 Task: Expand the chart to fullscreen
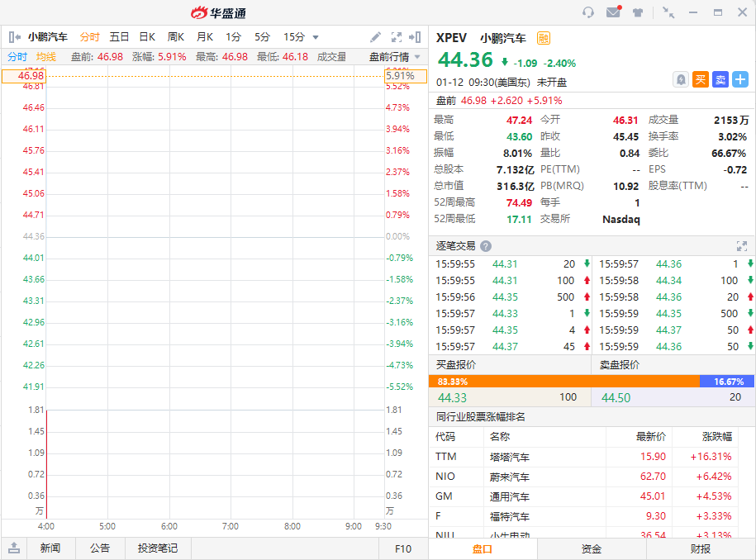[397, 37]
